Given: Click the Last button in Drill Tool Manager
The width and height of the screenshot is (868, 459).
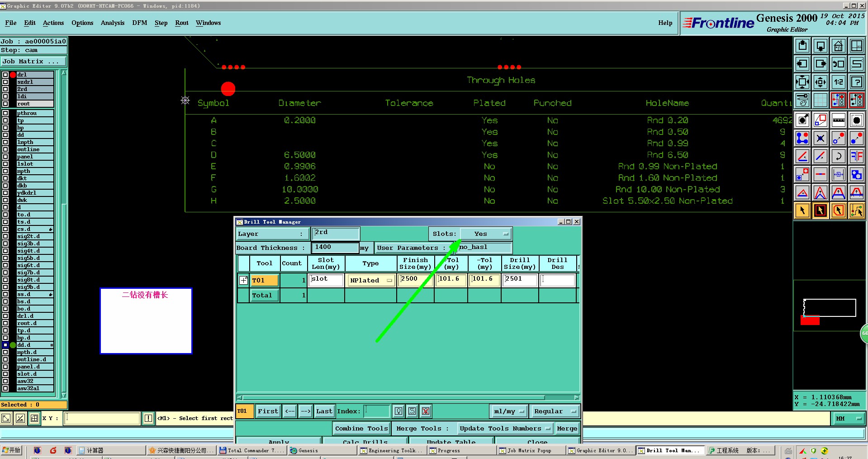Looking at the screenshot, I should click(x=324, y=411).
